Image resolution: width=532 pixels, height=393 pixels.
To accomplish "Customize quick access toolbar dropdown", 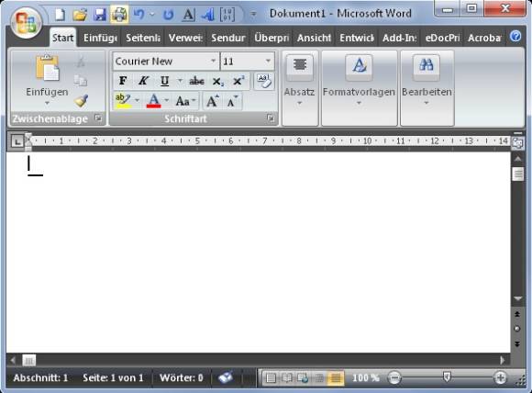I will click(253, 15).
